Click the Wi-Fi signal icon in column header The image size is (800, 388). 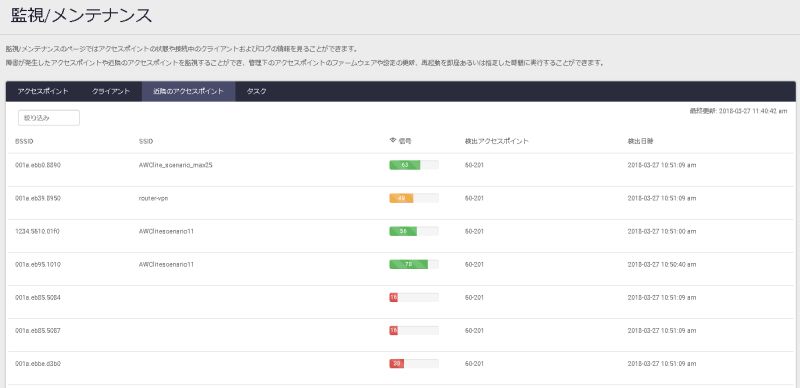point(392,140)
